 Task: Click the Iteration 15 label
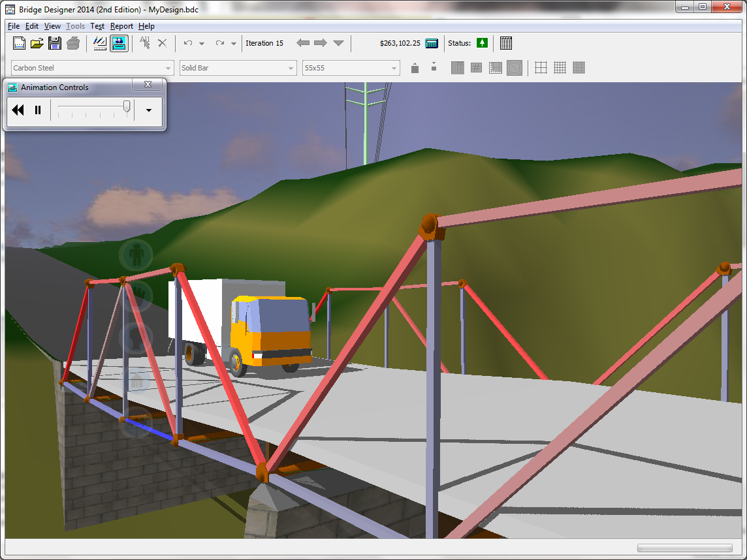(x=264, y=43)
